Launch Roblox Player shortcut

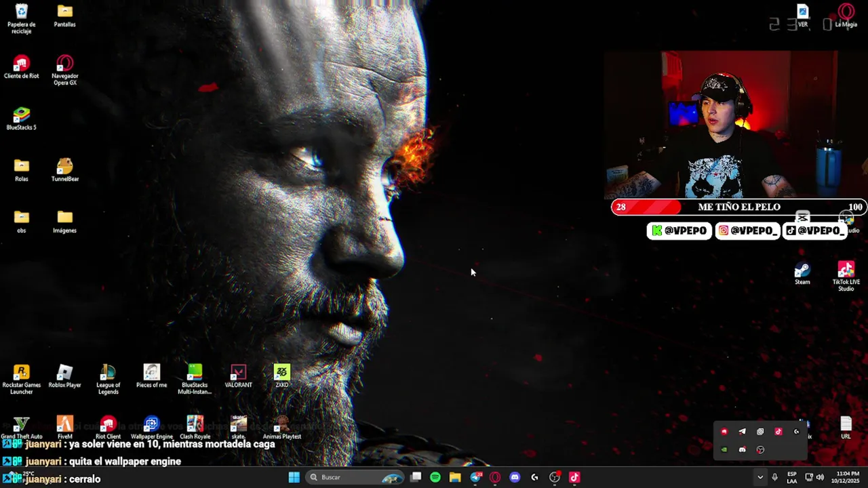[x=64, y=376]
